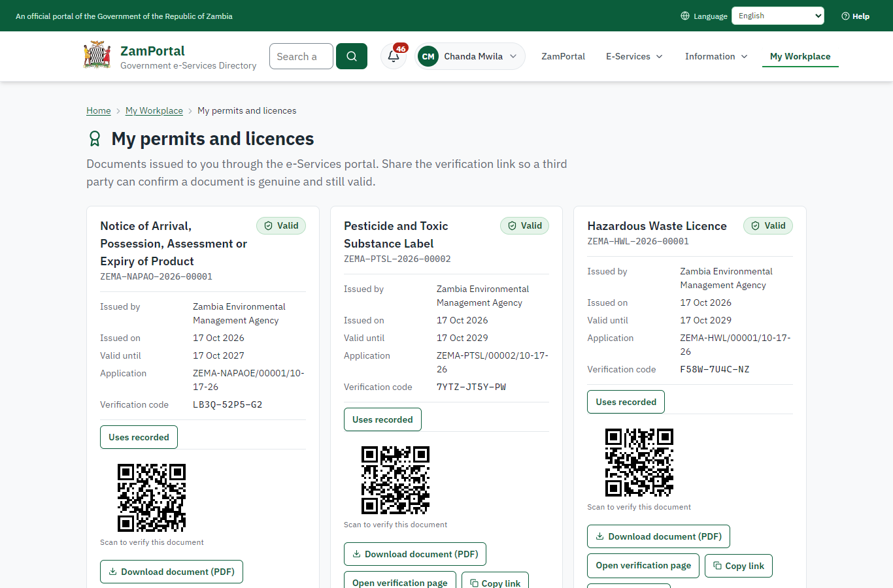Screen dimensions: 893x588
Task: Click the QR code on Hazardous Waste Licence card
Action: pos(639,463)
